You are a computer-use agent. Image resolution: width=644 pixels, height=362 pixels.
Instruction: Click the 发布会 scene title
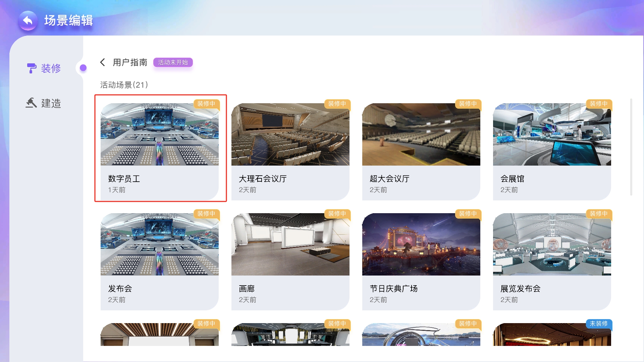[x=120, y=289]
